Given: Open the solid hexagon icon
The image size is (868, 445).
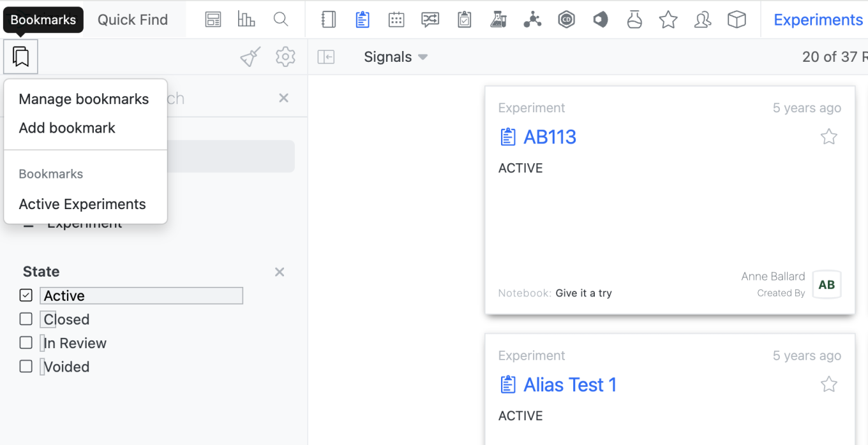Looking at the screenshot, I should click(600, 20).
